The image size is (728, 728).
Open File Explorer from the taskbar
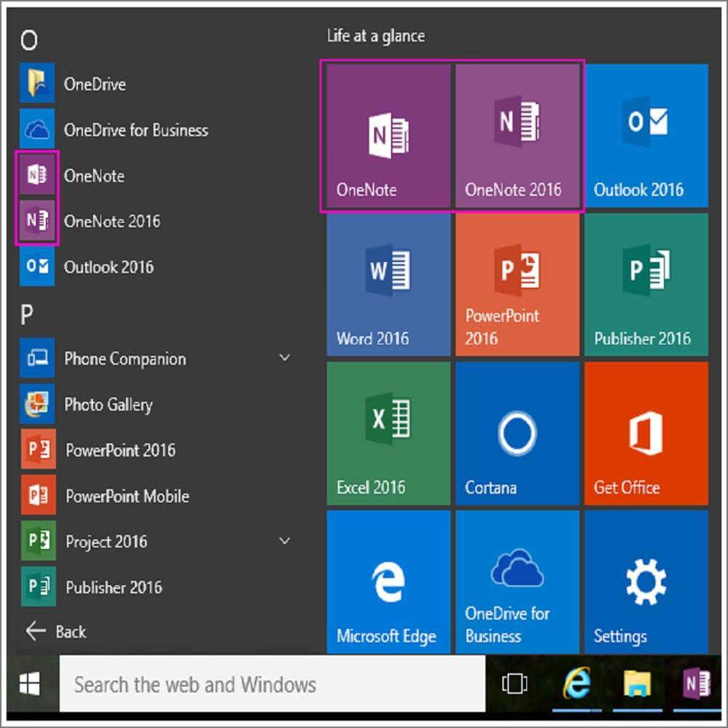coord(637,684)
